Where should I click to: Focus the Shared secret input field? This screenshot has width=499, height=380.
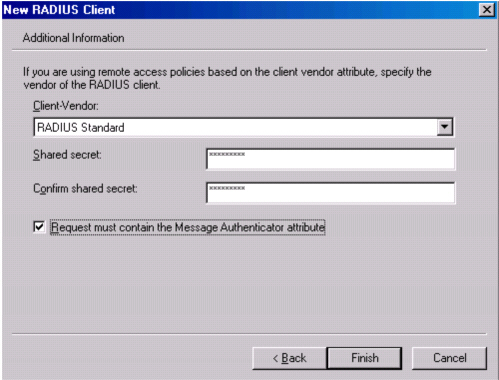(x=330, y=159)
